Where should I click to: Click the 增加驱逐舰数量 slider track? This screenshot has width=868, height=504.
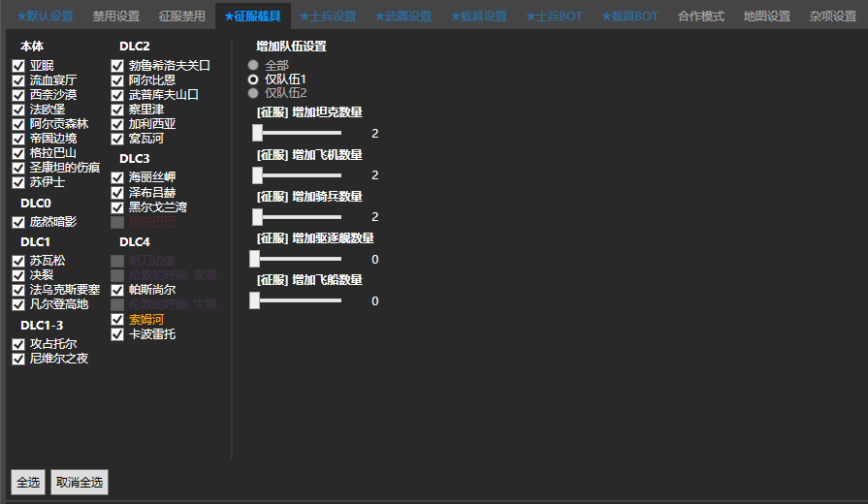[x=297, y=259]
